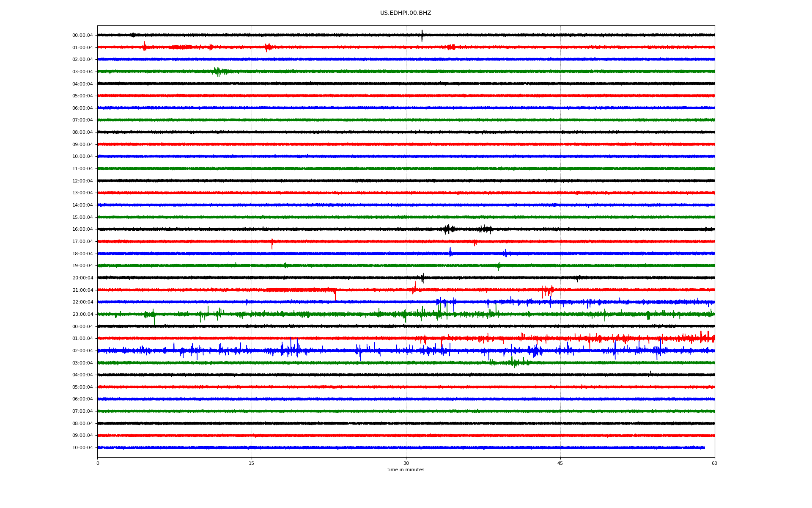This screenshot has height=508, width=812.
Task: Click the 16:00:04 row time label
Action: pos(82,229)
